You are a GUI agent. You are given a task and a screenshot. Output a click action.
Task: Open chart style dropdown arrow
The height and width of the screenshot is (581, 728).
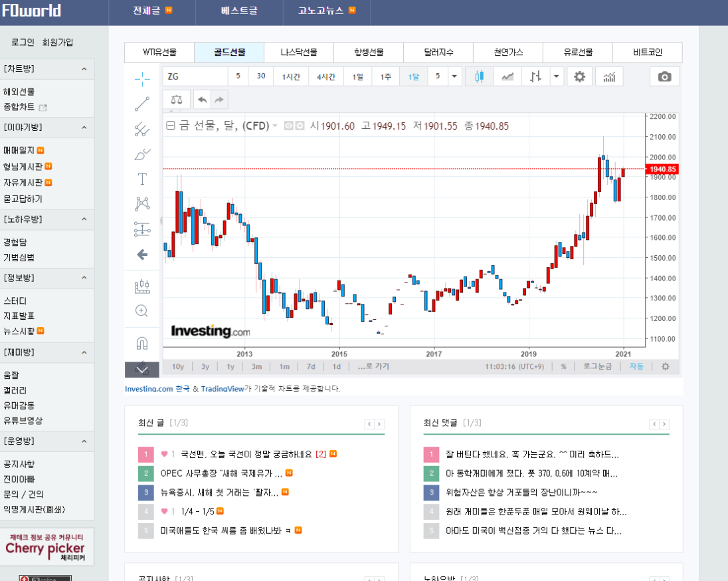click(x=556, y=76)
